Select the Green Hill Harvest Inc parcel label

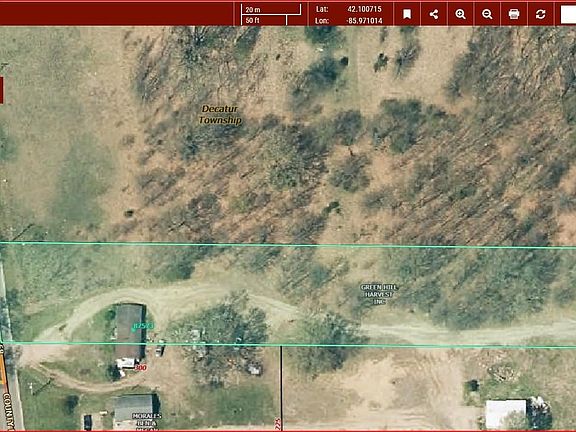[x=379, y=294]
